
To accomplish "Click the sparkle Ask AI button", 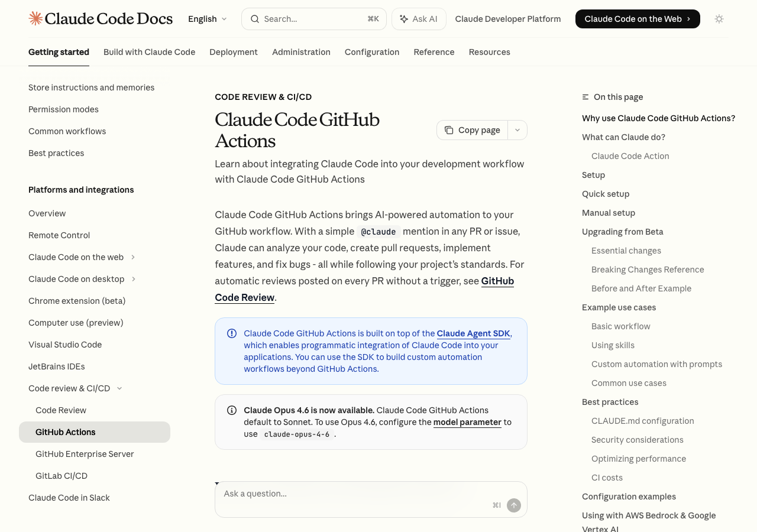I will [x=419, y=19].
